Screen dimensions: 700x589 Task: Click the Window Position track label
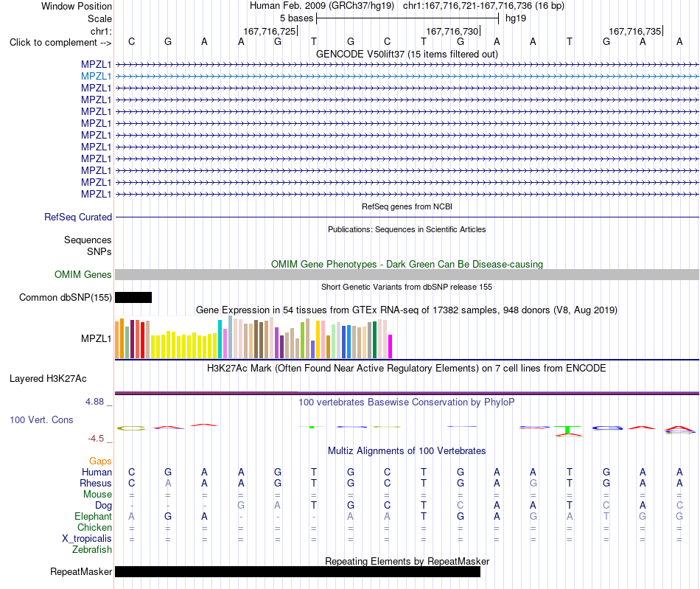77,6
